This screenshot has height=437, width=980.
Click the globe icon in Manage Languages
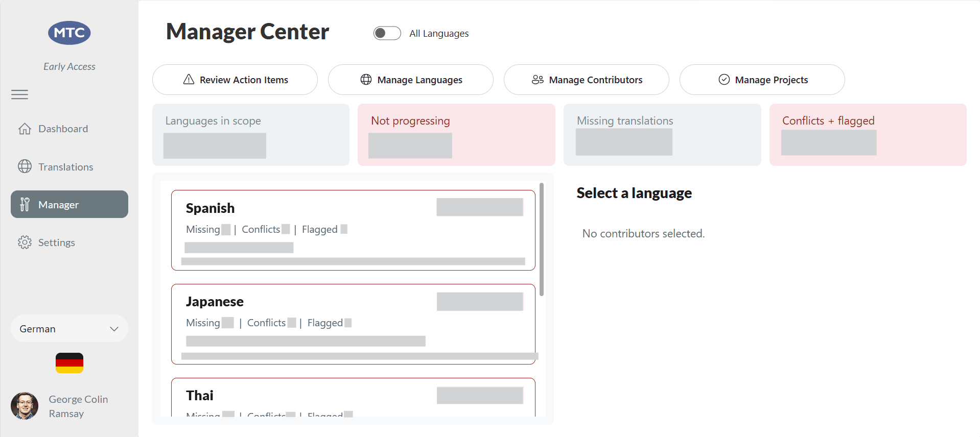tap(366, 79)
